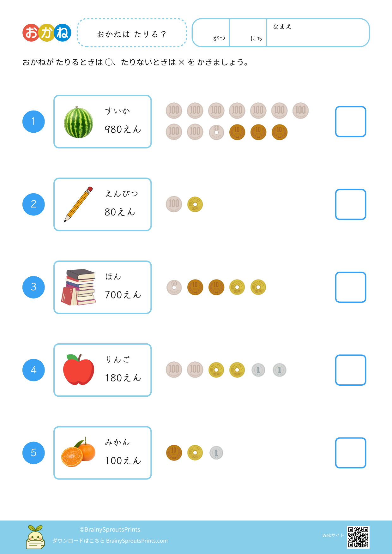Viewport: 392px width, 554px height.
Task: Click the おかね colored title logo
Action: (47, 33)
